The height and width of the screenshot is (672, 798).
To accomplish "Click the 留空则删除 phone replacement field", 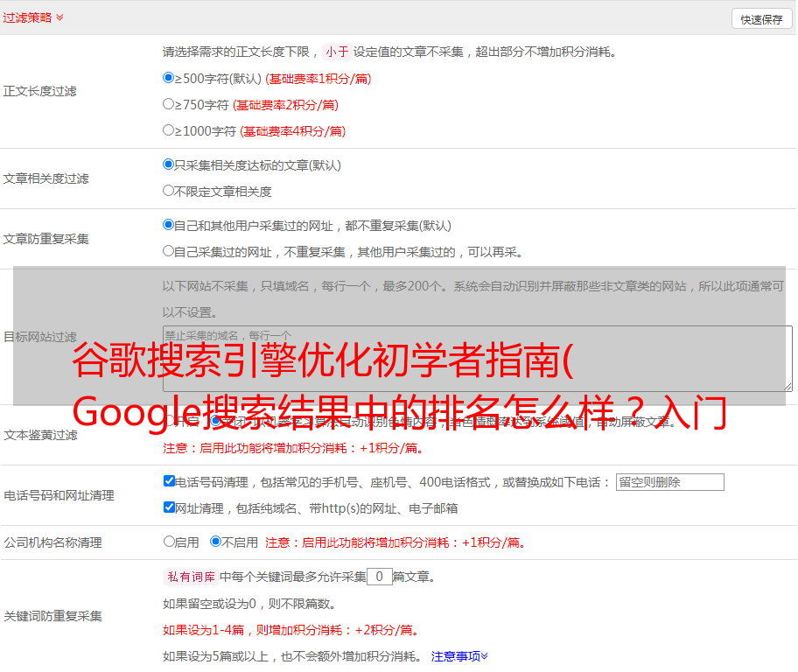I will [669, 482].
